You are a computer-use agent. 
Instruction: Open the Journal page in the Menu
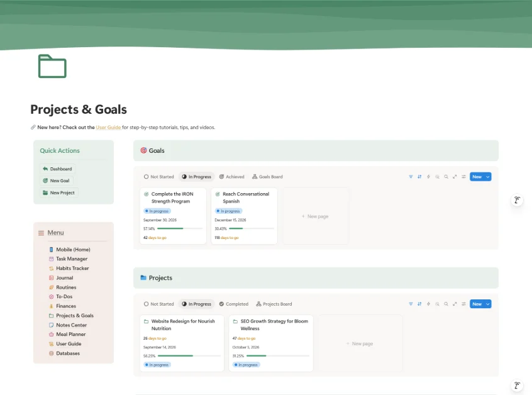[x=61, y=277]
